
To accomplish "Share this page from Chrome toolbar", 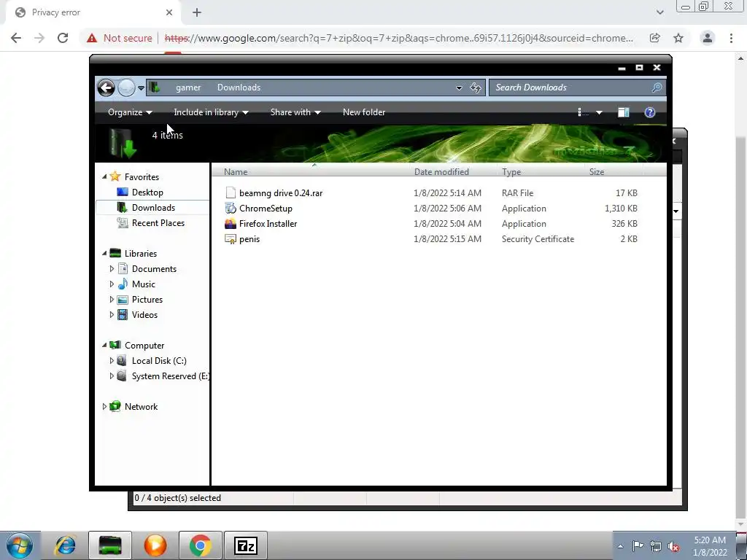I will [655, 38].
